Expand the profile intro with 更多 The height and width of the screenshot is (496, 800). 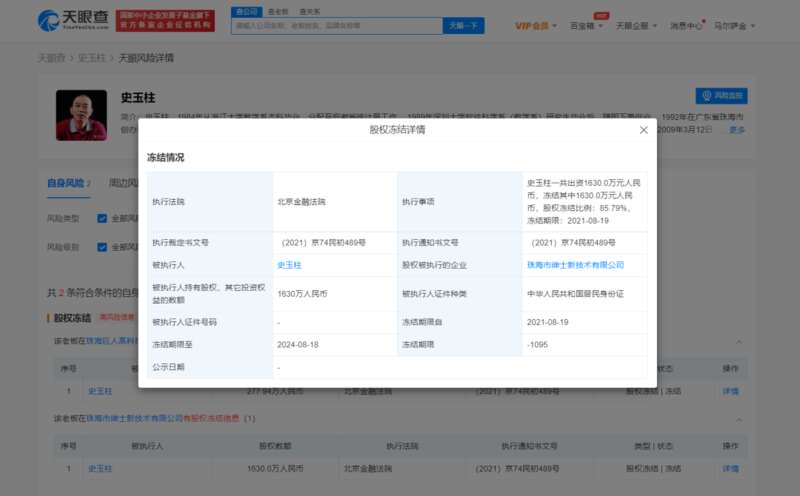pos(737,130)
